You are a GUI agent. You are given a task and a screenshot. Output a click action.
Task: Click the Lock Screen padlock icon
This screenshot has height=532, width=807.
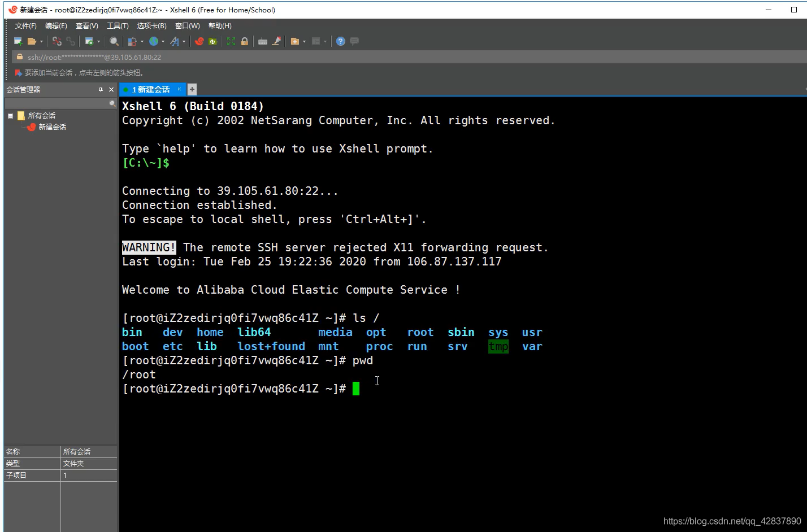tap(245, 41)
